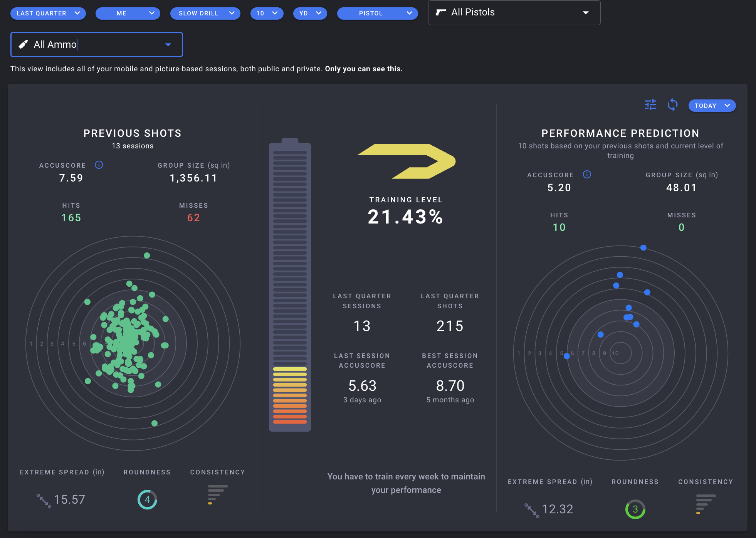Click Accuscore info icon under Performance Prediction

coord(587,175)
